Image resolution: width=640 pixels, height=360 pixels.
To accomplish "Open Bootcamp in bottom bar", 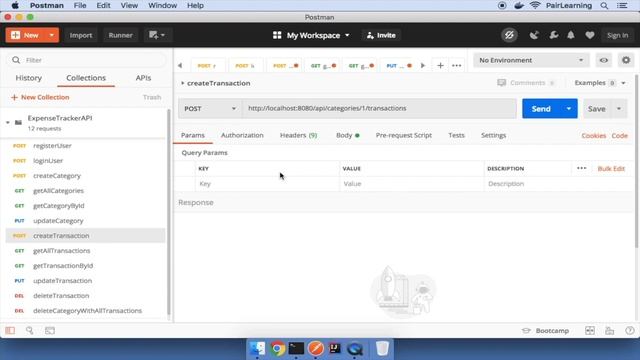I will [546, 331].
